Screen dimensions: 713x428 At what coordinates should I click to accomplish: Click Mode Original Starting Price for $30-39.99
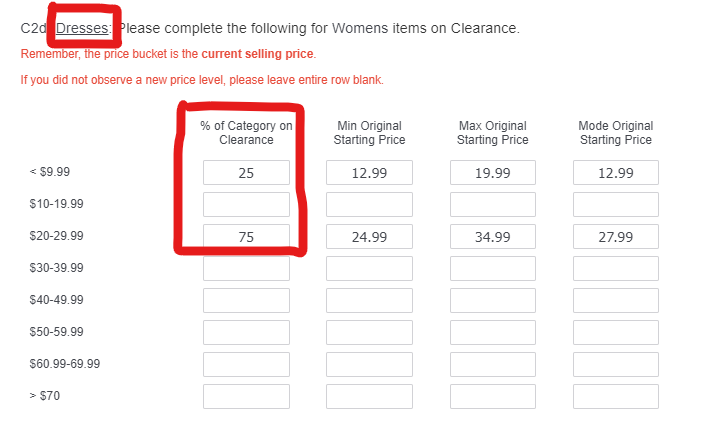coord(616,269)
